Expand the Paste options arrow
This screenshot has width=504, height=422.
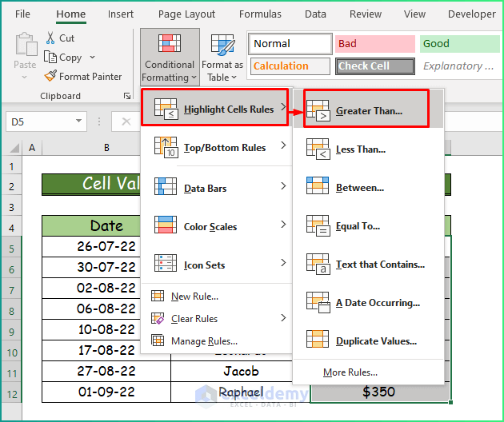25,77
